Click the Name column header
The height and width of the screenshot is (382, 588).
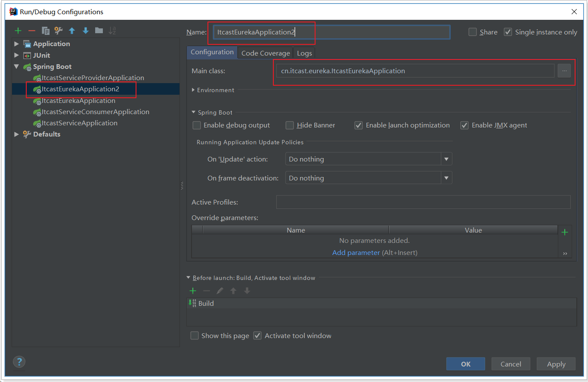296,230
